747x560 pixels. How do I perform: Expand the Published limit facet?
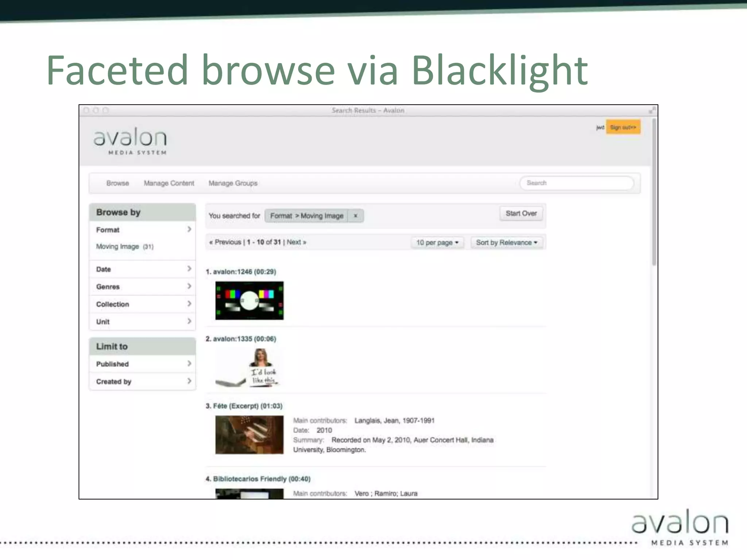[142, 364]
